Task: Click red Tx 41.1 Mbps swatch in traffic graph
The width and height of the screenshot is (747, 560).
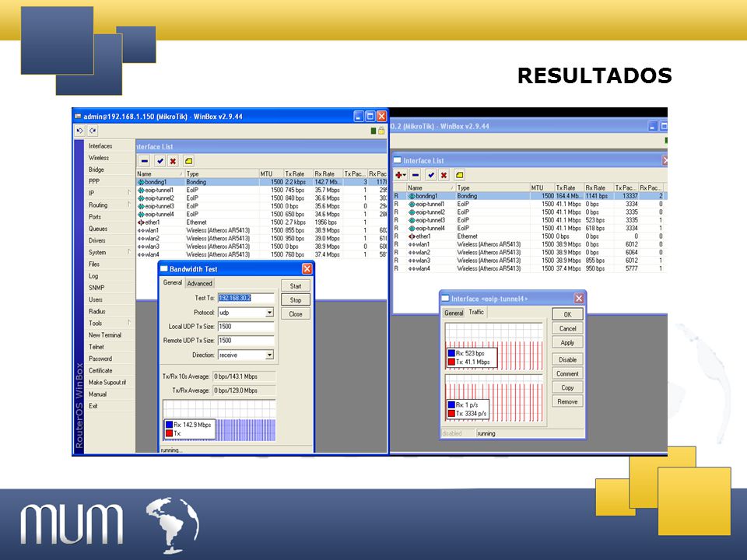Action: tap(451, 362)
